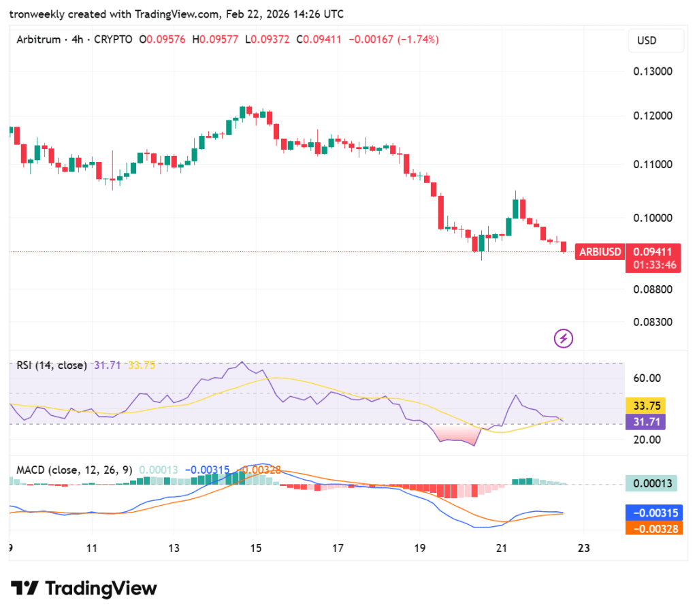Select the MACD (close, 12, 26, 9) legend
Viewport: 697px width, 616px height.
coord(74,470)
